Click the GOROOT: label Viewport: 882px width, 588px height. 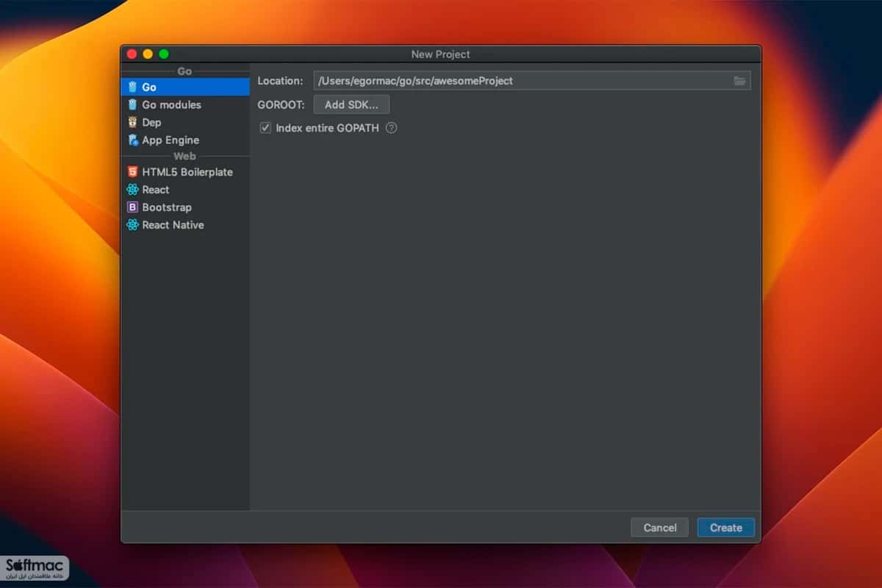tap(281, 104)
